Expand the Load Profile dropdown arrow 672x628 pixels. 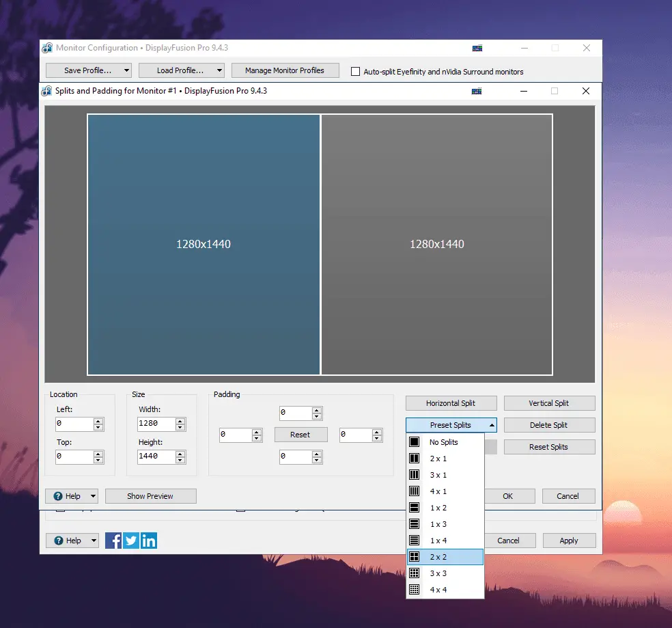point(219,70)
